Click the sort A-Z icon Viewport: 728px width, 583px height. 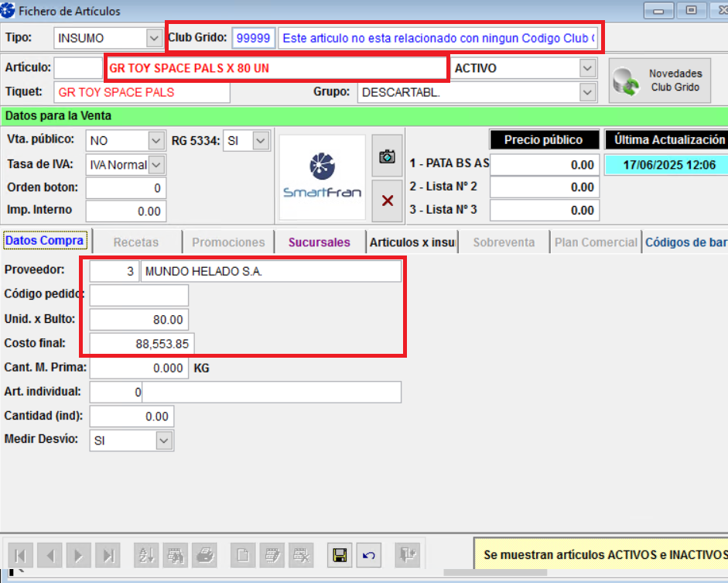click(x=145, y=554)
